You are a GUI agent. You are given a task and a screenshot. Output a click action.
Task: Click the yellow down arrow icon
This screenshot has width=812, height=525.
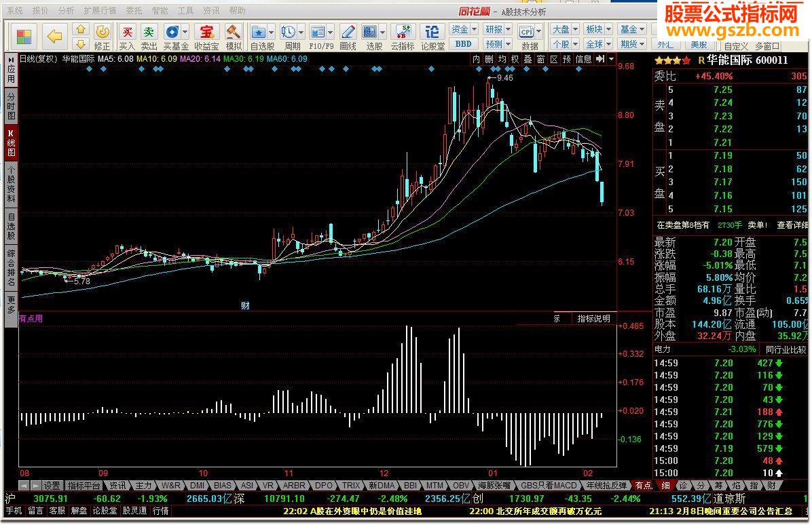click(80, 43)
